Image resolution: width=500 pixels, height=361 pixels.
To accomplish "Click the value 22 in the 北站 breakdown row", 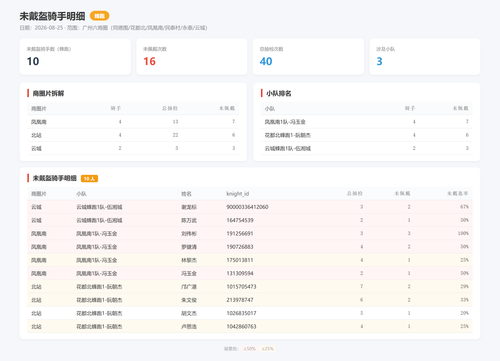I will 175,135.
